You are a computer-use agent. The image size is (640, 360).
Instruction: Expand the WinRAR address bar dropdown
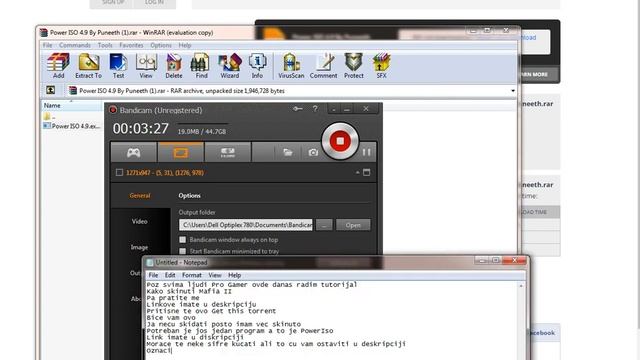pos(513,91)
